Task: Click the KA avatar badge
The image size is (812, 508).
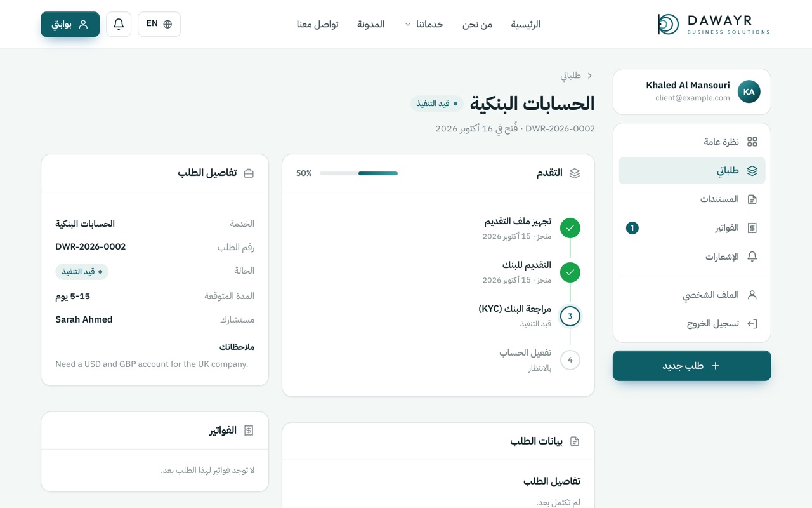Action: [749, 92]
